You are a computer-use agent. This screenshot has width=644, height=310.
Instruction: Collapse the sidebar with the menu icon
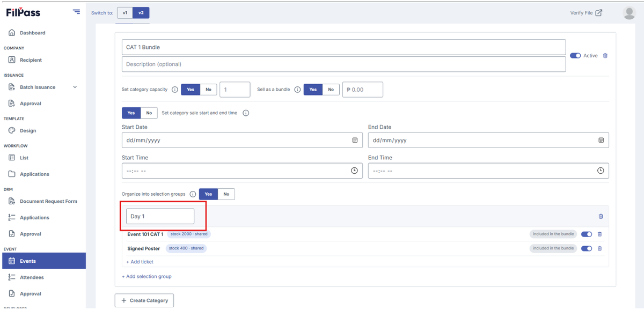tap(76, 12)
